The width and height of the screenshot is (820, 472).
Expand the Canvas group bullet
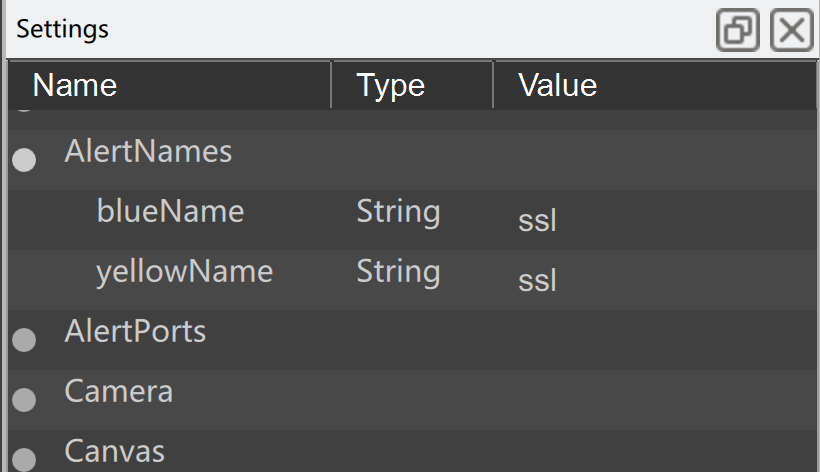tap(24, 460)
